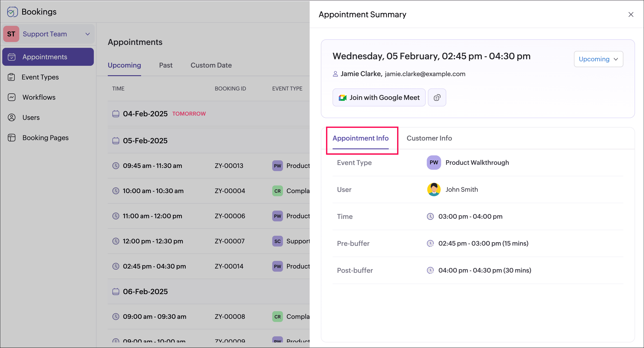Click the clock icon in ZY-00007 row
The width and height of the screenshot is (644, 348).
[116, 241]
